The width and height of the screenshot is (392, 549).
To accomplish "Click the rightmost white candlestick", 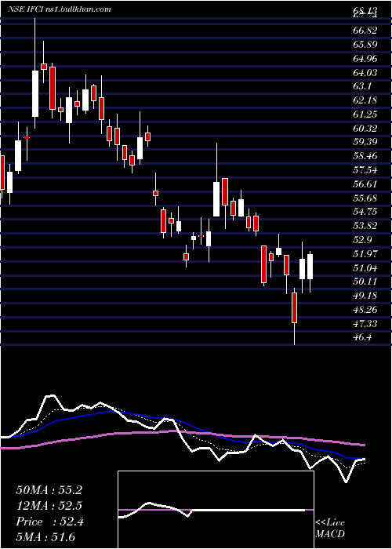I will point(310,266).
